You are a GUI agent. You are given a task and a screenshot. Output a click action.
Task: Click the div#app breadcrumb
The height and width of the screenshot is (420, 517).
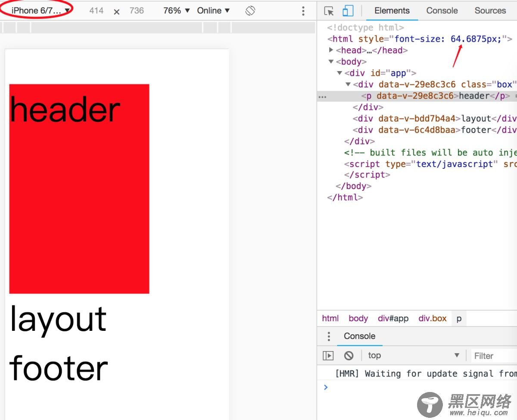[393, 318]
